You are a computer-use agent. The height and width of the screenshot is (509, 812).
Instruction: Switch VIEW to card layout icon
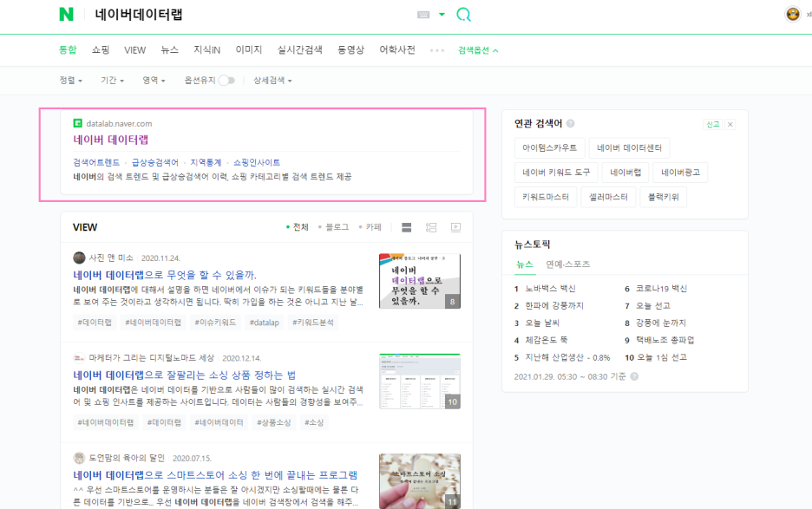[407, 227]
